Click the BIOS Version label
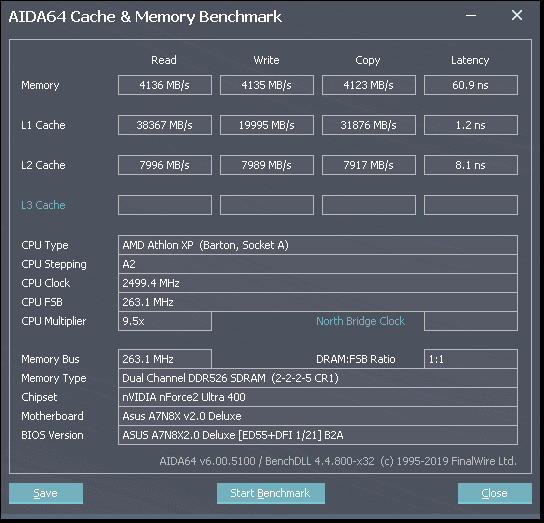 [52, 435]
